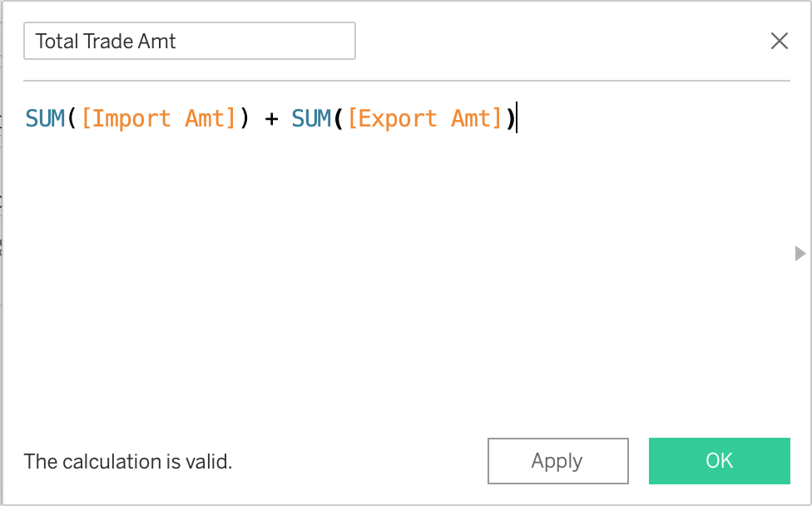Click the second SUM function keyword
Screen dimensions: 812x506
pyautogui.click(x=311, y=118)
